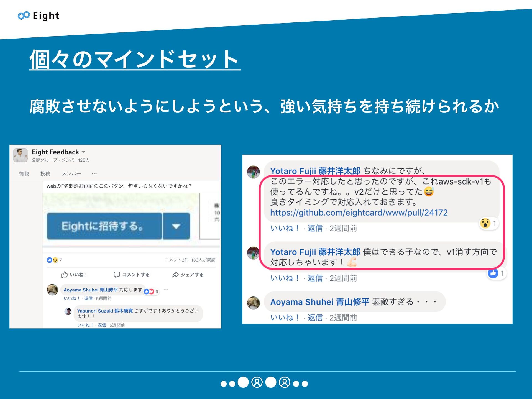Open Aoyama Shuhei avatar in left post
Image resolution: width=532 pixels, height=399 pixels.
pos(52,290)
